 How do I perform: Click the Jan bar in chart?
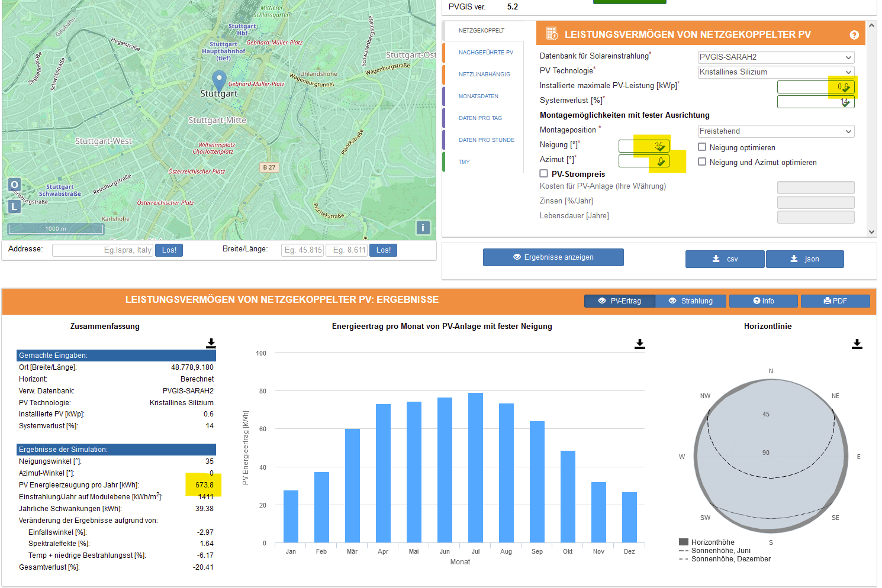[x=291, y=516]
